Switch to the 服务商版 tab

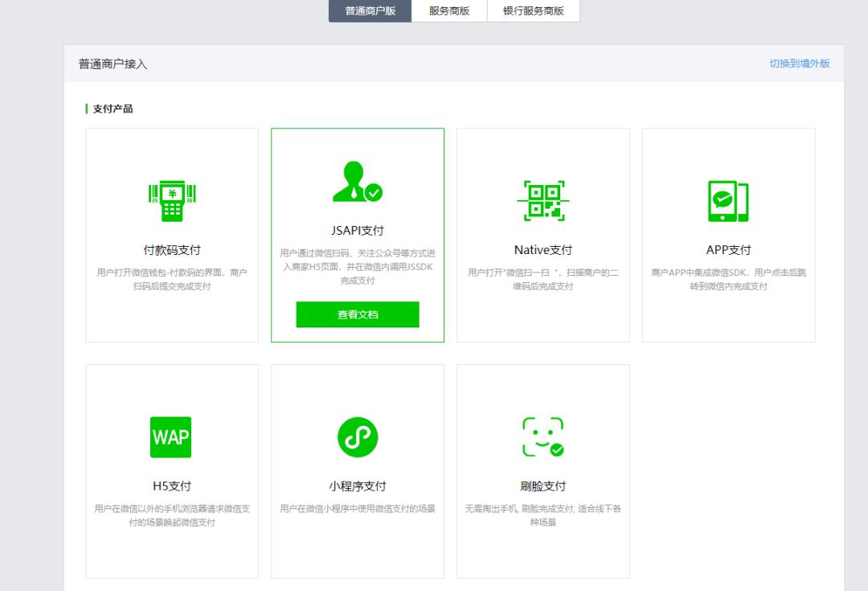pos(449,11)
